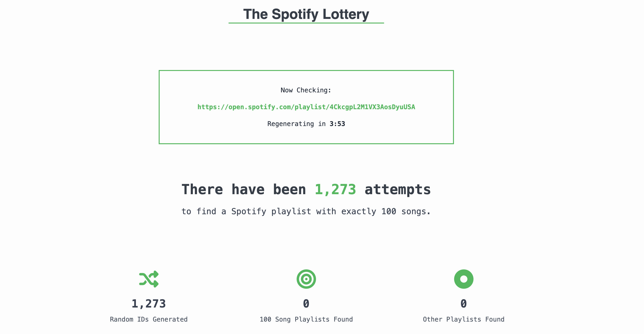Click the icon above 100 Song Playlists Found
This screenshot has height=334, width=644.
coord(306,279)
